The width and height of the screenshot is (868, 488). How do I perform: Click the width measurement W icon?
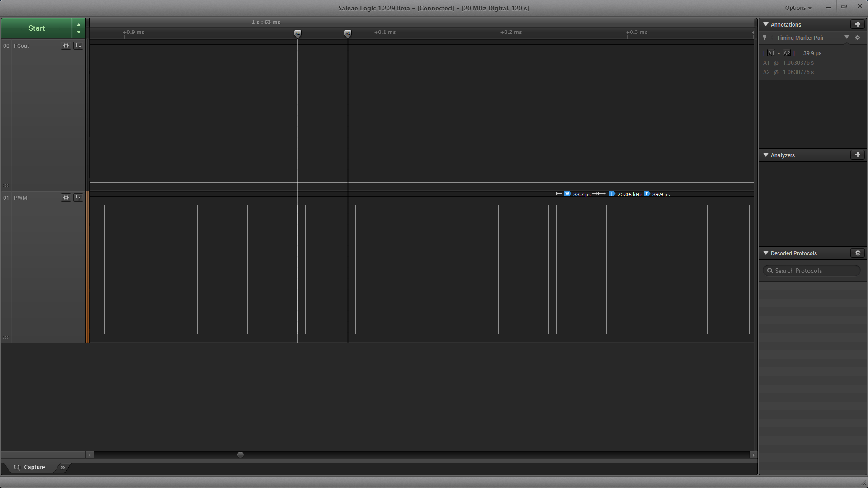tap(567, 194)
